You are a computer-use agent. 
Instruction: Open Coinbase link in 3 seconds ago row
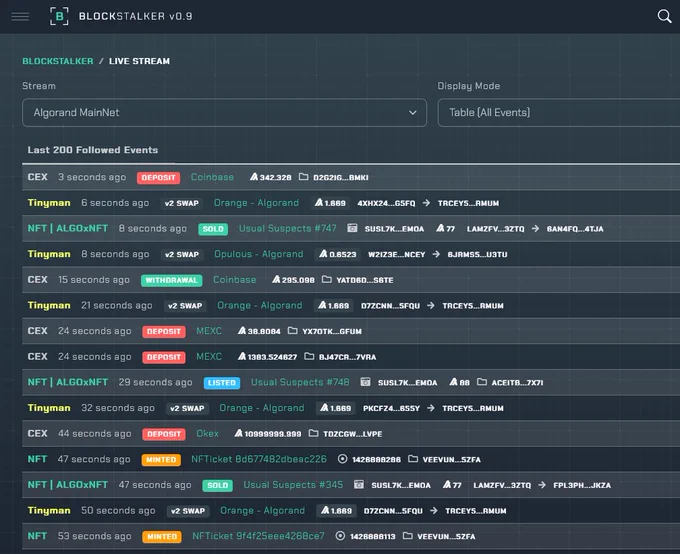212,177
